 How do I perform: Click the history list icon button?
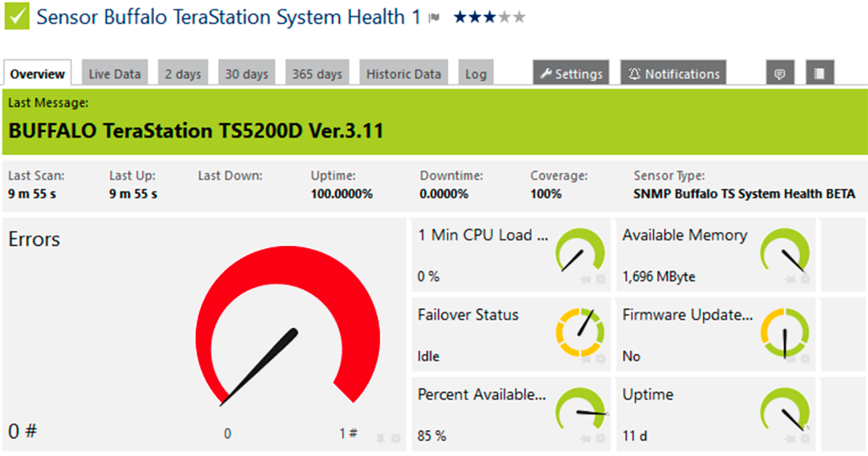coord(819,74)
